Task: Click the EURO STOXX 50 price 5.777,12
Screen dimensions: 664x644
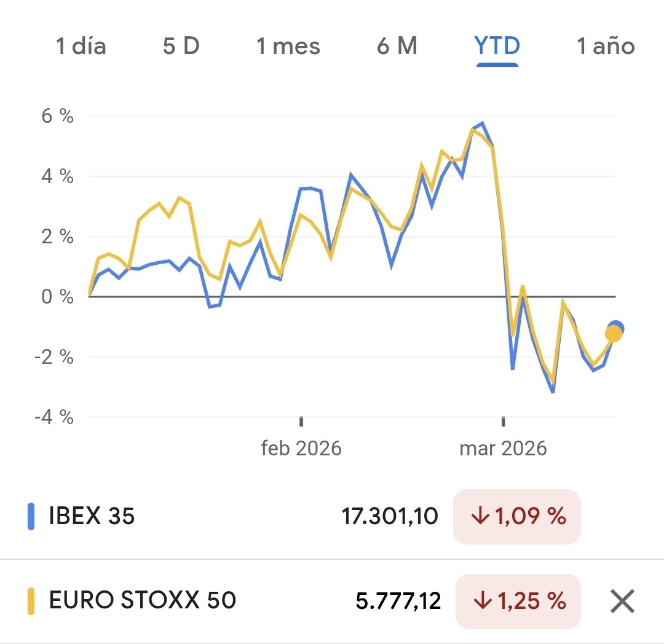Action: [x=398, y=601]
